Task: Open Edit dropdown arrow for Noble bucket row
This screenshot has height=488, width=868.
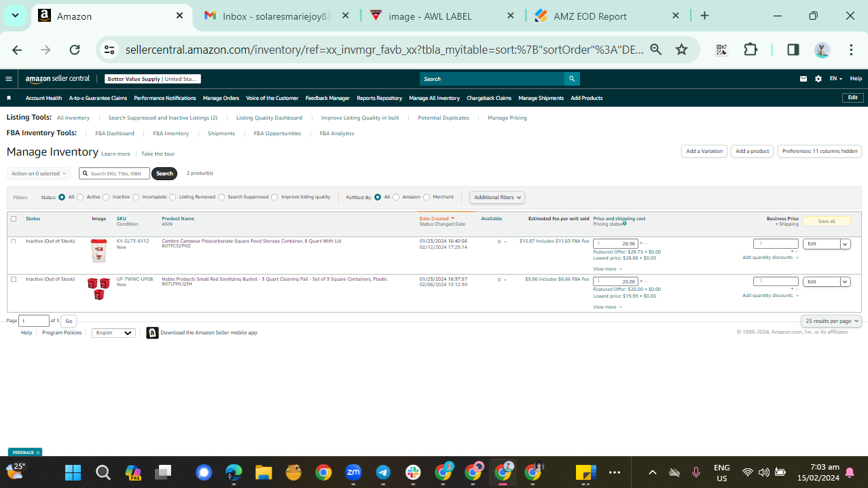Action: click(846, 282)
